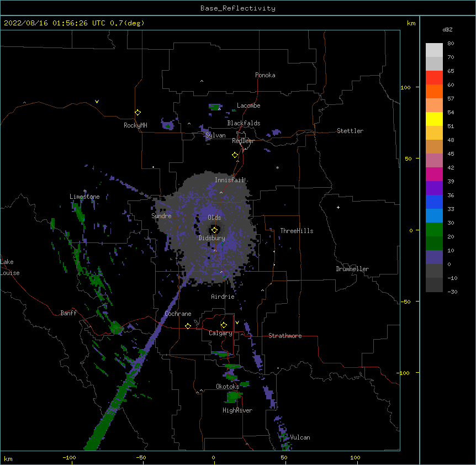
Task: Select the yellow diamond marker below Cochrane
Action: click(188, 326)
